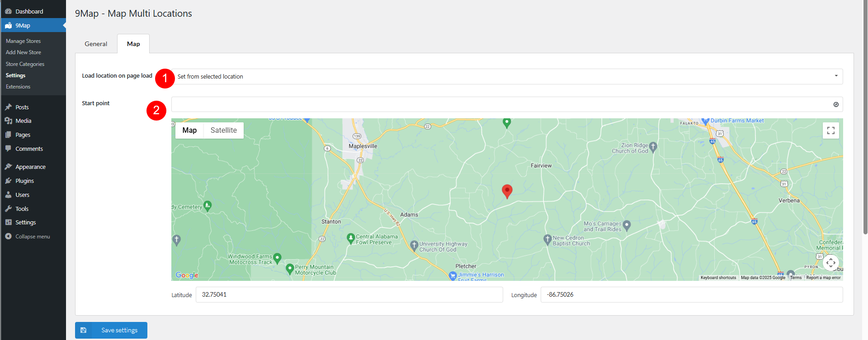Screen dimensions: 868x340
Task: Click the Verbena town label on map
Action: (x=789, y=200)
